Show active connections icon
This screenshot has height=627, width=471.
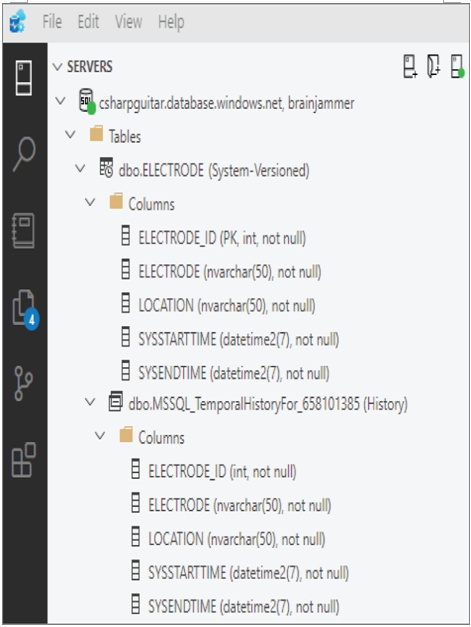(x=457, y=66)
